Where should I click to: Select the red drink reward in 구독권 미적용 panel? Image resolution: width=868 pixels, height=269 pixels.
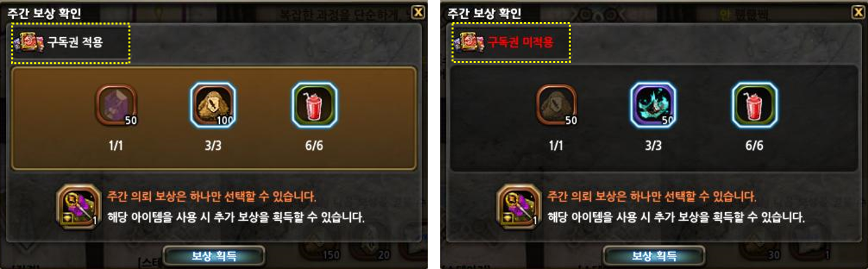754,105
